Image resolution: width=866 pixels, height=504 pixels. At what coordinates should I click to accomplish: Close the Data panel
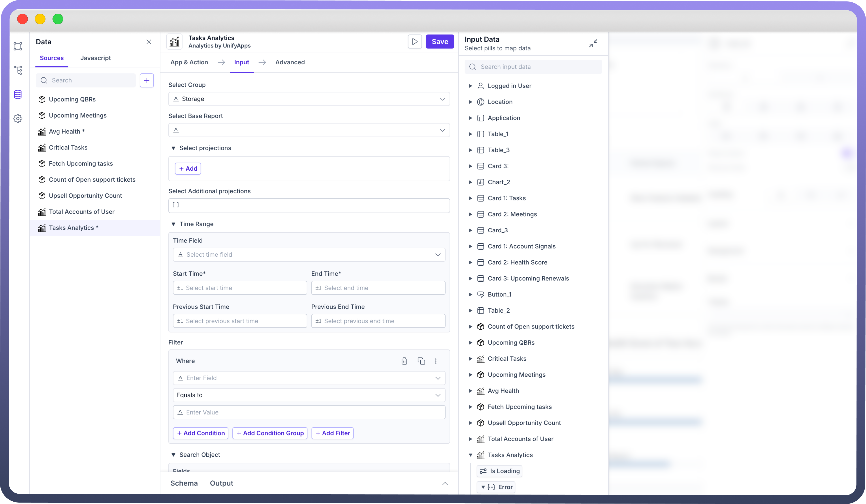(149, 42)
